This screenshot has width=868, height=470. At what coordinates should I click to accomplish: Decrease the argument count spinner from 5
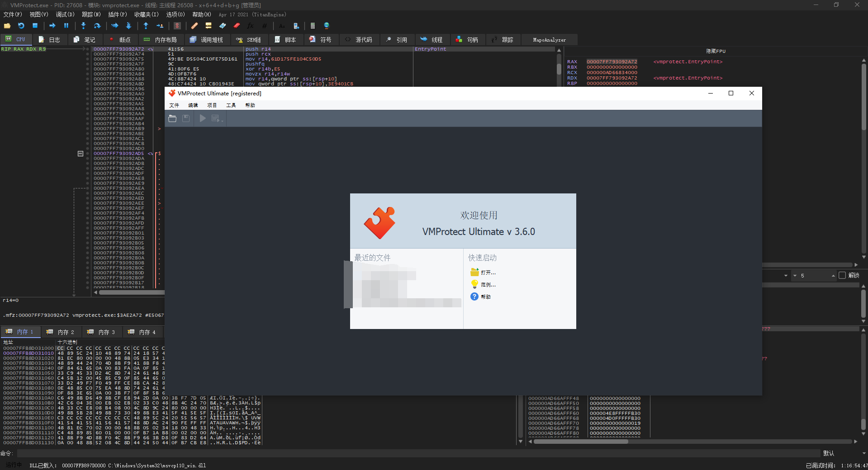[x=795, y=276]
